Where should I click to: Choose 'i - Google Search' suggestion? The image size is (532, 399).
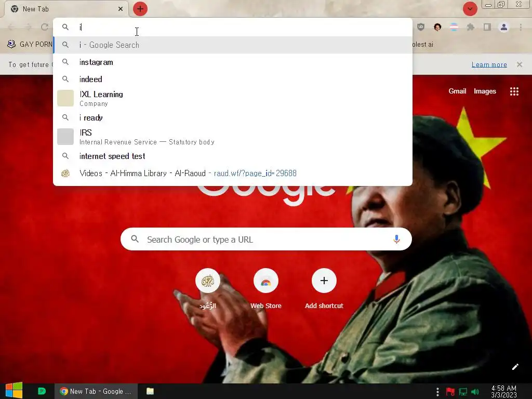click(233, 45)
